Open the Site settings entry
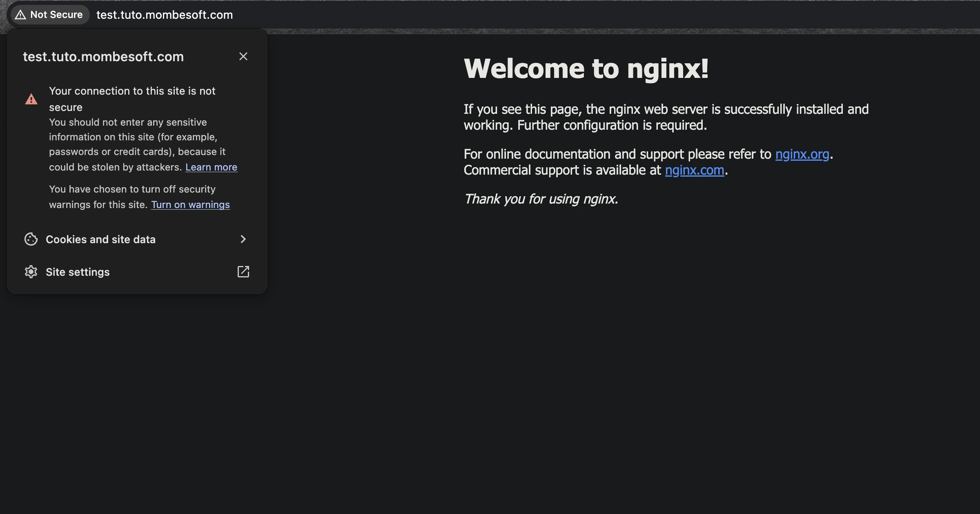Viewport: 980px width, 514px height. (x=78, y=272)
